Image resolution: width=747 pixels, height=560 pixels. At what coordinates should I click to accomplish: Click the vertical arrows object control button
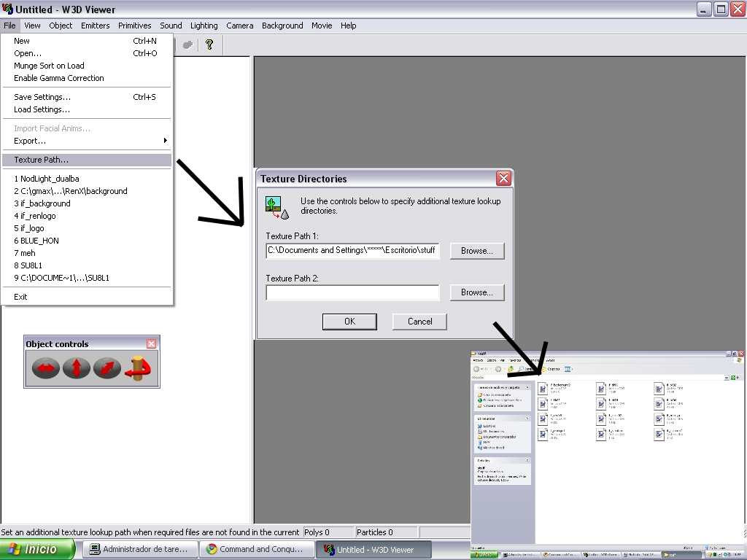coord(76,368)
